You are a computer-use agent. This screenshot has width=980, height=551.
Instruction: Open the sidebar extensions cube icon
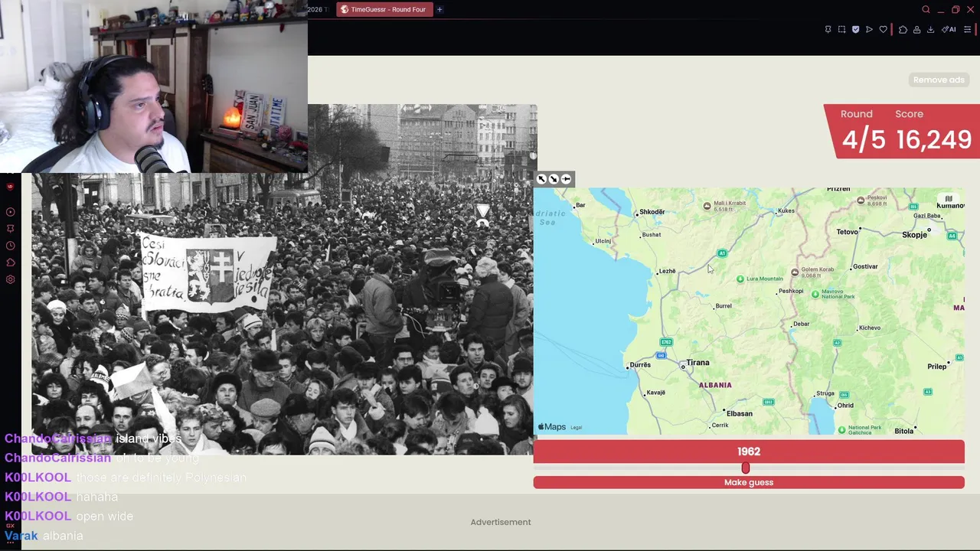coord(10,262)
